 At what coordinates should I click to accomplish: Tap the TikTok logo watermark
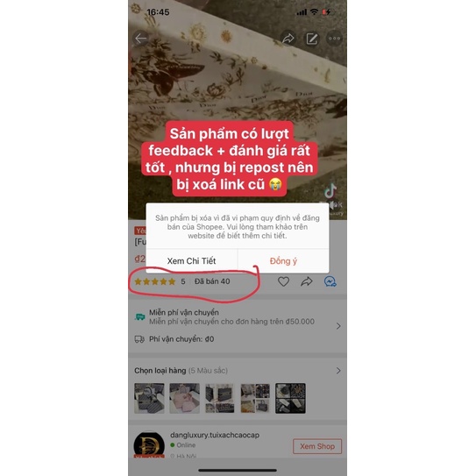click(x=330, y=191)
